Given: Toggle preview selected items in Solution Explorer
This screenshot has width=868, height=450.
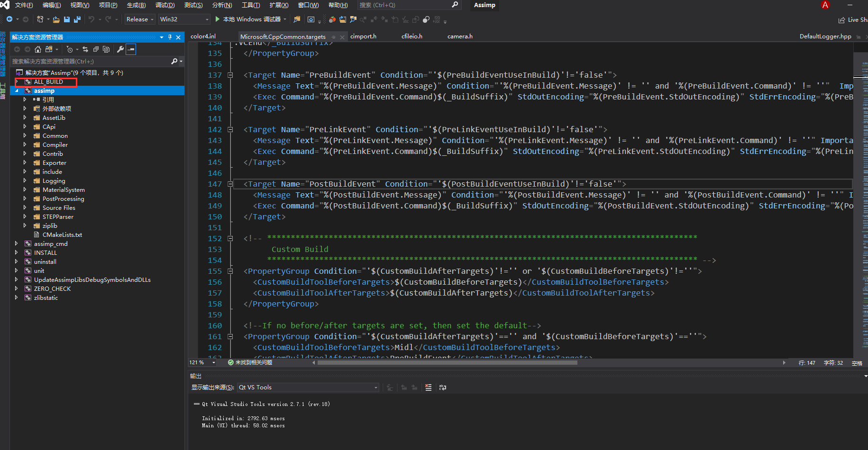Looking at the screenshot, I should click(x=107, y=49).
